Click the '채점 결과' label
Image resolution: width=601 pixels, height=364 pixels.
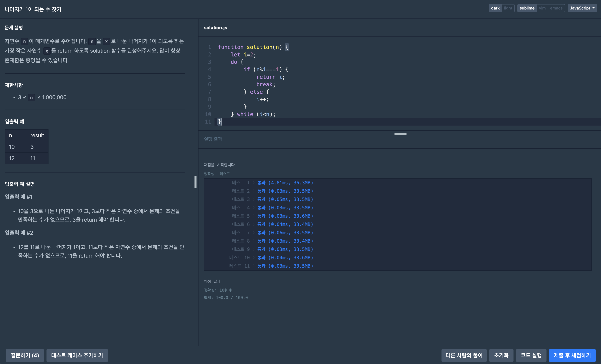click(x=212, y=281)
